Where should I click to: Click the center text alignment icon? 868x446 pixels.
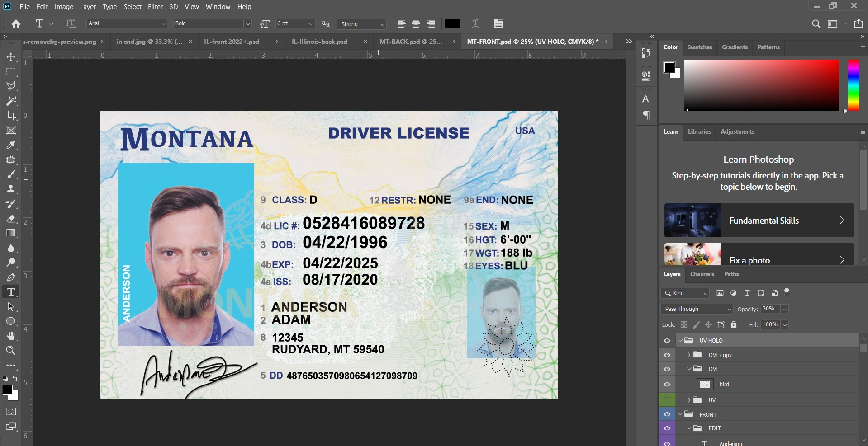click(416, 24)
